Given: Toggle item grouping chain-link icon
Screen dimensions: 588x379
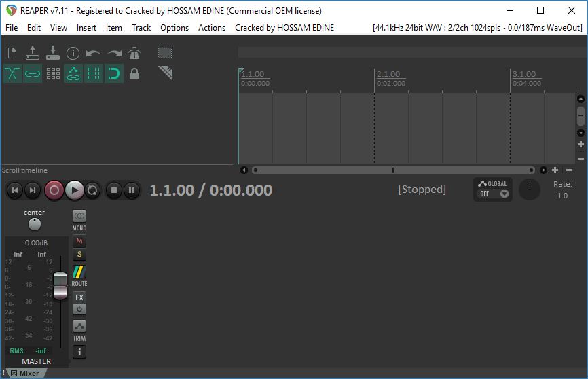Looking at the screenshot, I should [x=33, y=73].
